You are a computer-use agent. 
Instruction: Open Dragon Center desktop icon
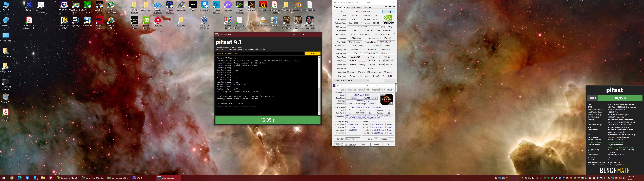[x=99, y=23]
